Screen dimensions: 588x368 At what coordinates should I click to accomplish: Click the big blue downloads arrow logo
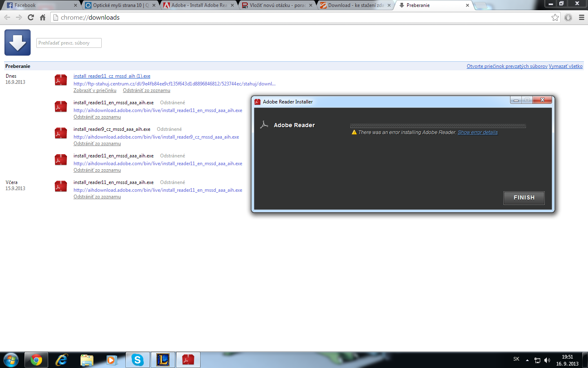[x=18, y=43]
